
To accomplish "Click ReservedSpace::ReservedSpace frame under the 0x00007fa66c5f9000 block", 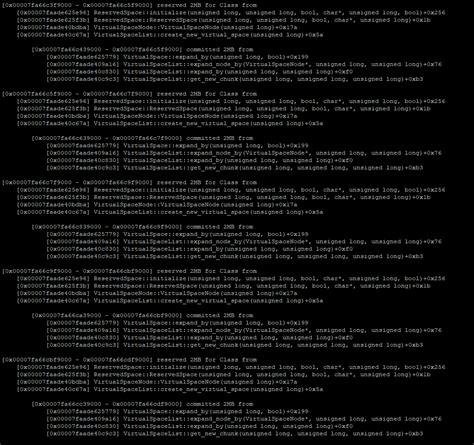I will tap(224, 109).
